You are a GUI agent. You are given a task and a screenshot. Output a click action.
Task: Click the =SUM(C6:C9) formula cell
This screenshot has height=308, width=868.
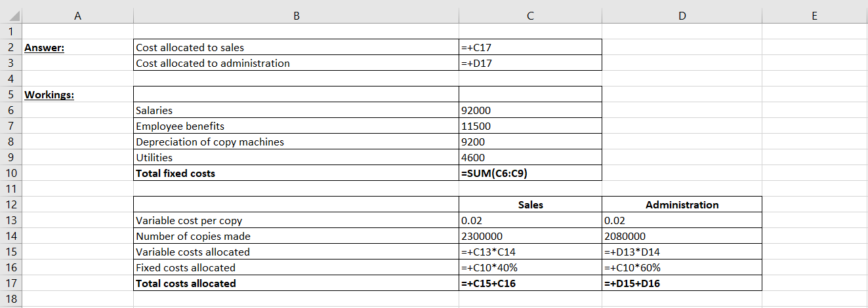530,173
